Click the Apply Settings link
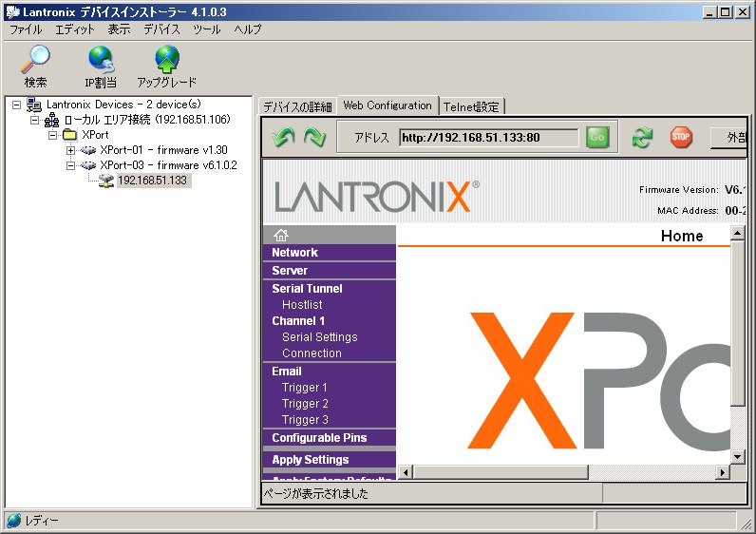The image size is (756, 534). pos(310,460)
